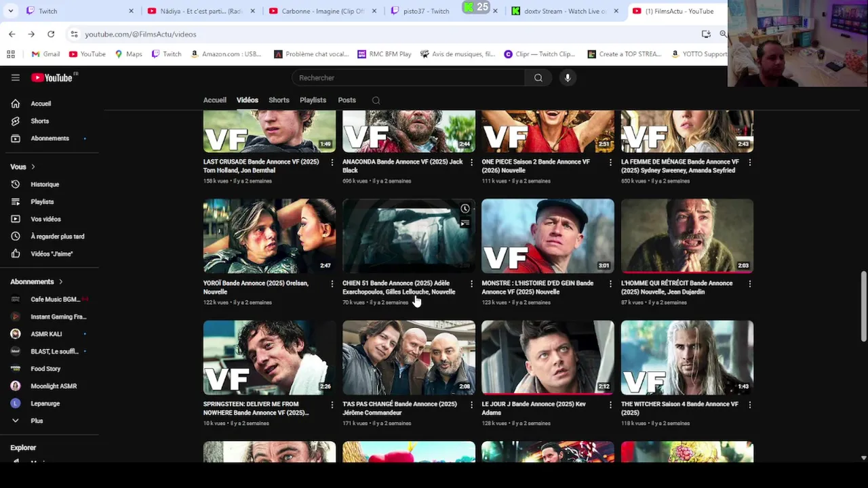Play the YOROÏ Bande Annonce thumbnail
Image resolution: width=868 pixels, height=488 pixels.
click(269, 235)
